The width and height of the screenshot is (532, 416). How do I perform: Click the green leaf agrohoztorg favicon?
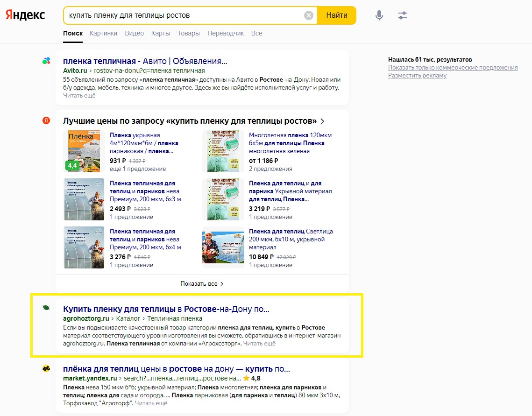pos(46,308)
